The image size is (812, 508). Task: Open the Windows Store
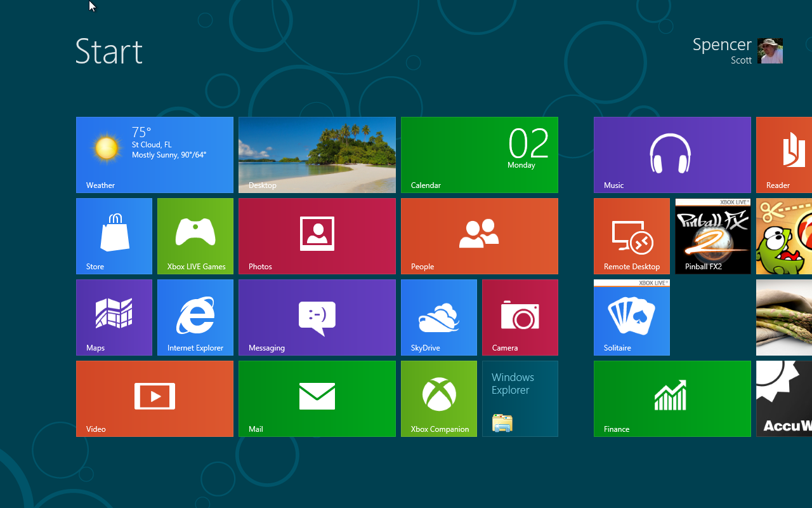114,236
